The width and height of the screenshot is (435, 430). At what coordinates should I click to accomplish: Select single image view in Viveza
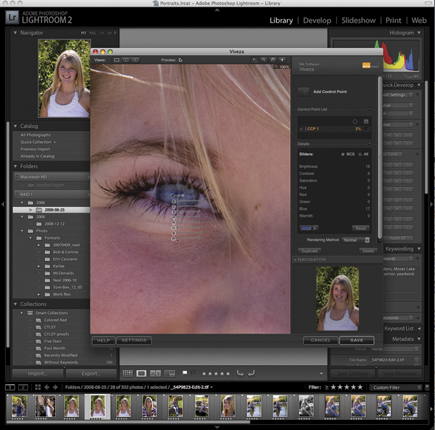click(x=117, y=60)
